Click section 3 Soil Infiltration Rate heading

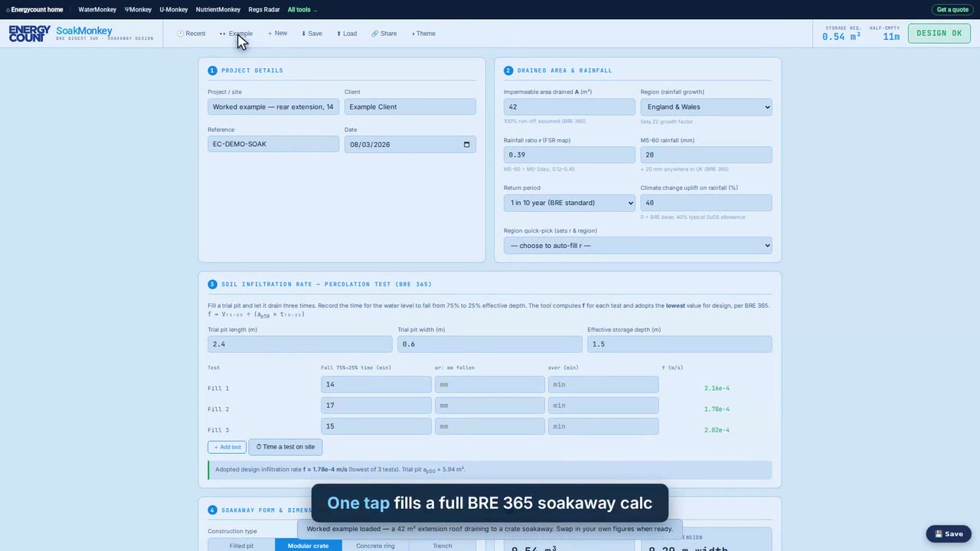[x=326, y=285]
